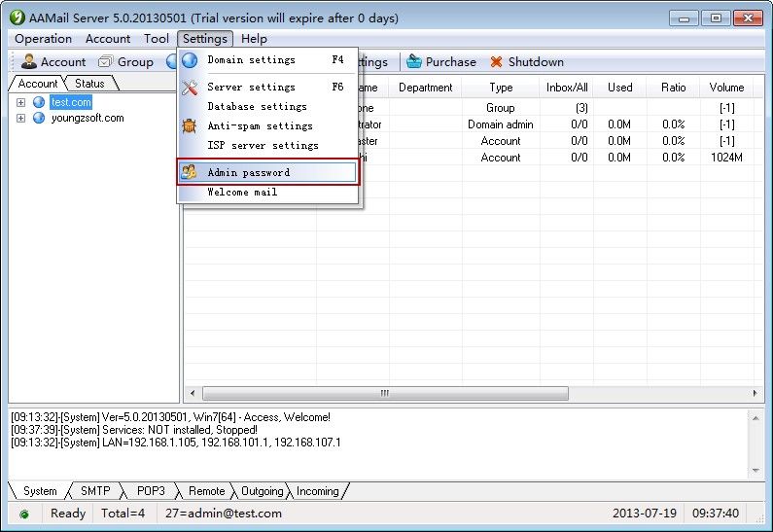Switch to the Status tab
The image size is (773, 532).
click(89, 84)
